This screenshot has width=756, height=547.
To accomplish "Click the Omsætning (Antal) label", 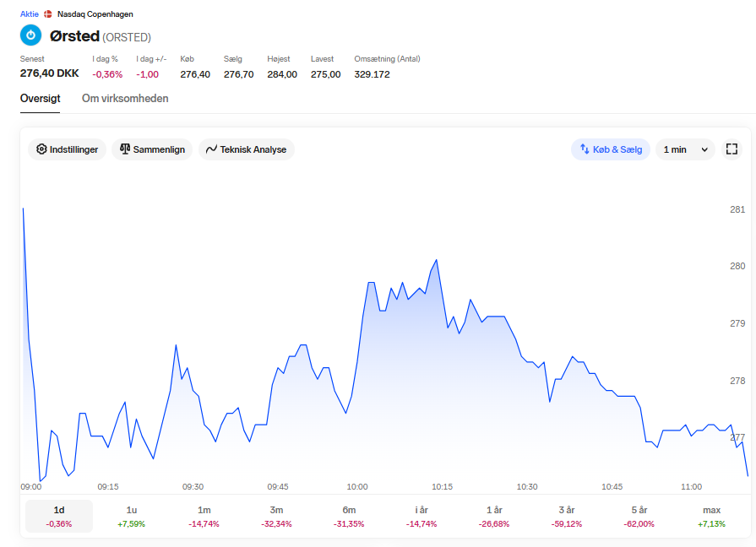I will (x=387, y=59).
